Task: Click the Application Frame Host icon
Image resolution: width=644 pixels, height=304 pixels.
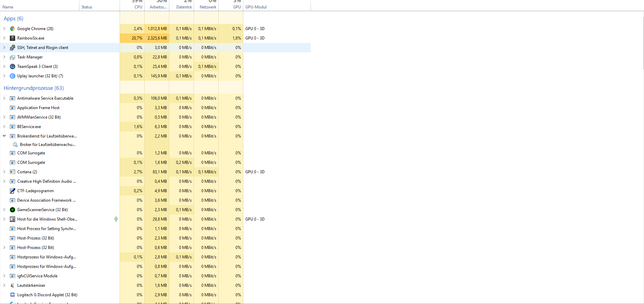Action: [13, 108]
